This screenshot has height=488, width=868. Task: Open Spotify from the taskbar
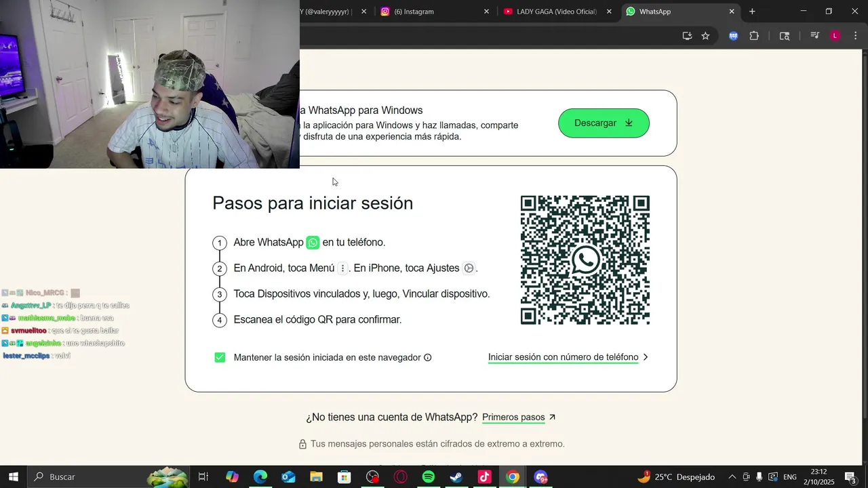pyautogui.click(x=429, y=477)
